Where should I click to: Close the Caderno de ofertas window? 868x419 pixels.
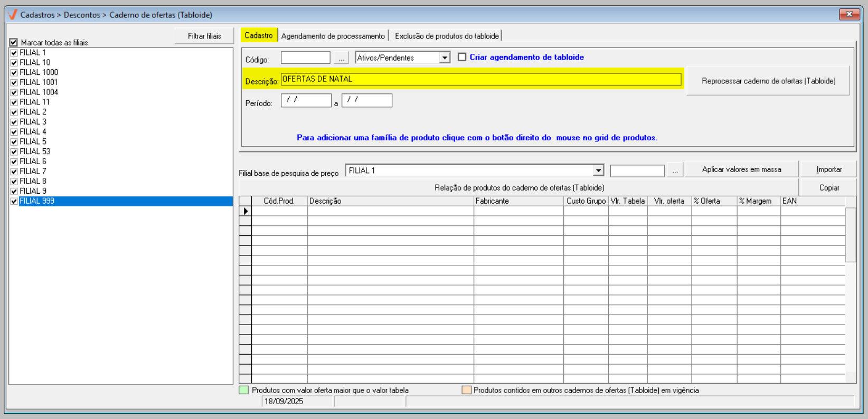[x=849, y=14]
